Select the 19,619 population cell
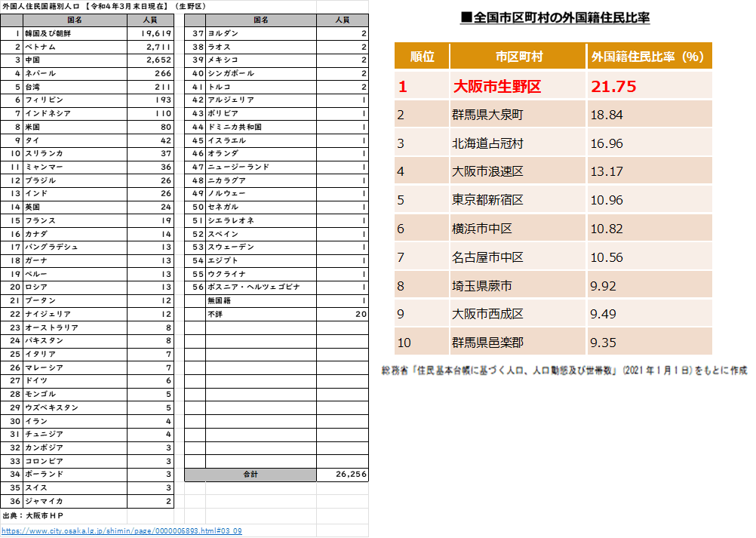Viewport: 756px width, 538px height. point(149,34)
